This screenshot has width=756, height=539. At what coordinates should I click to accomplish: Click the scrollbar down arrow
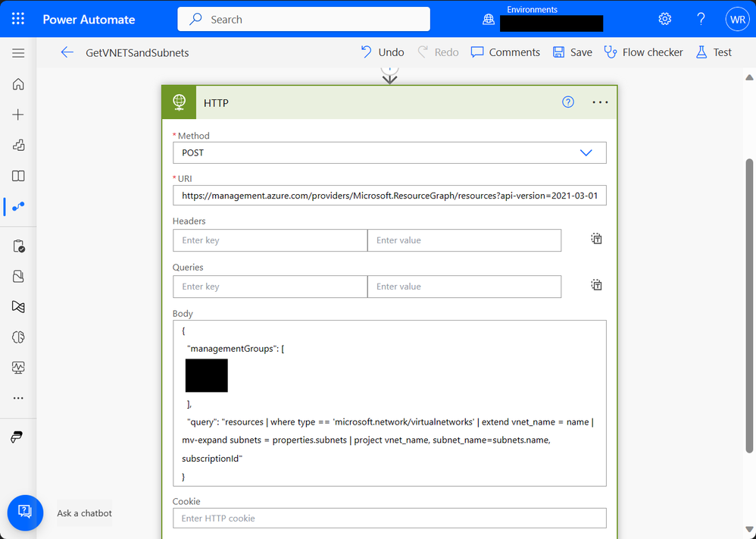pyautogui.click(x=749, y=530)
